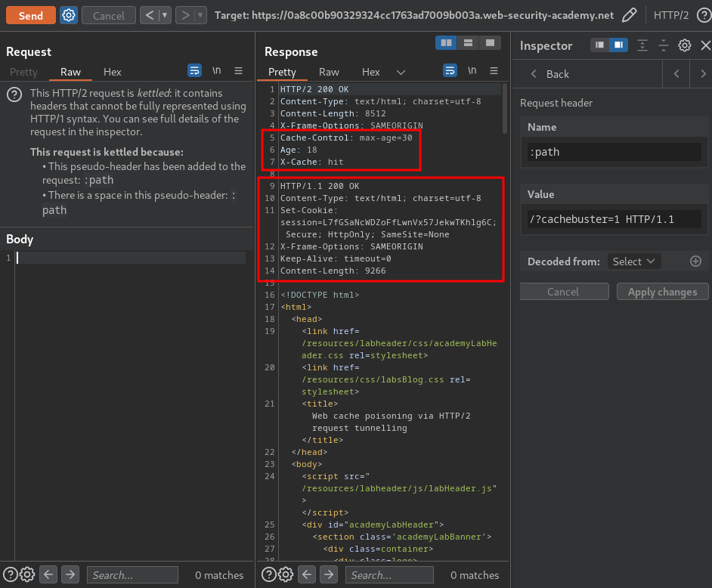Click the Cancel button in top toolbar
This screenshot has width=712, height=588.
(x=109, y=15)
